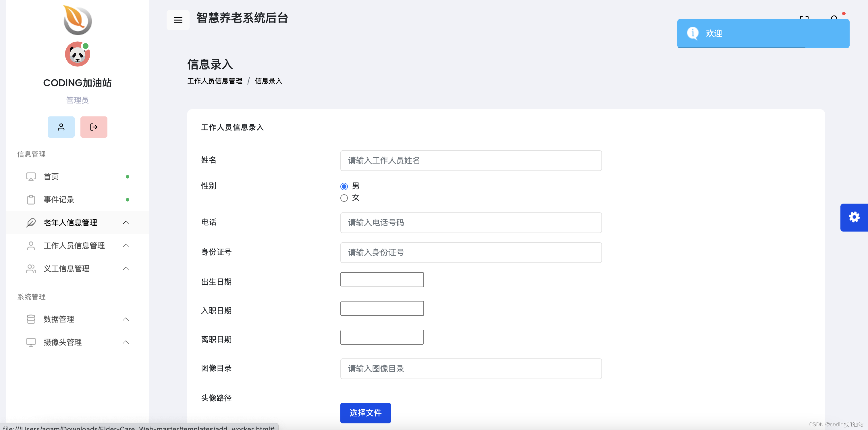Expand 数据管理 chevron
This screenshot has height=430, width=868.
126,319
